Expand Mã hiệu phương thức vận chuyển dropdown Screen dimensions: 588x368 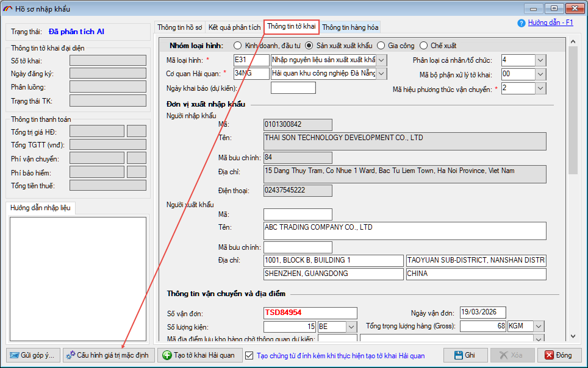(540, 88)
